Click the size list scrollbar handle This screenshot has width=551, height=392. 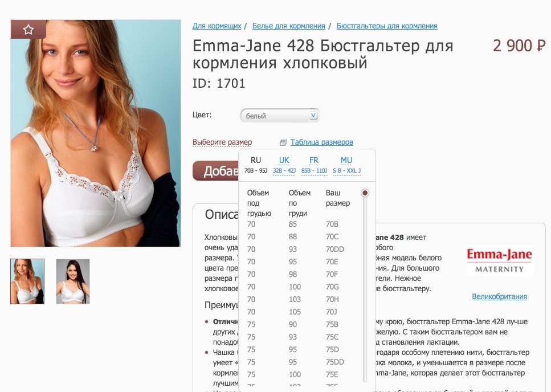(365, 193)
